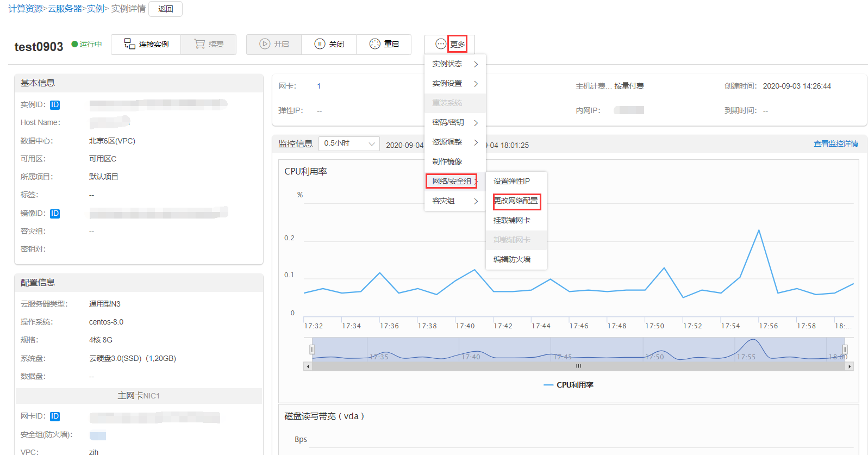Screen dimensions: 868x455
Task: Click the connect instance (连接实例) icon
Action: pos(129,44)
